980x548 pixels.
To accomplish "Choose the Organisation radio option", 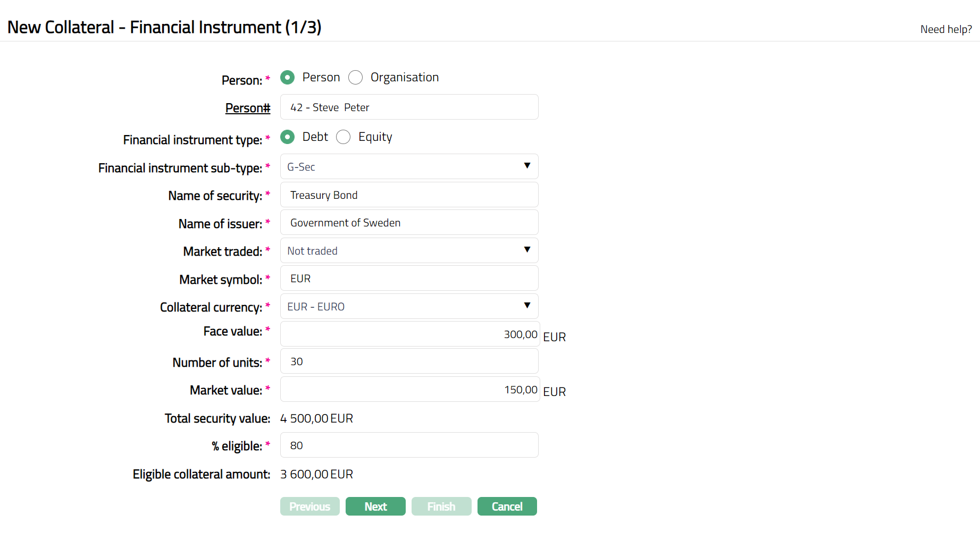I will pos(356,78).
